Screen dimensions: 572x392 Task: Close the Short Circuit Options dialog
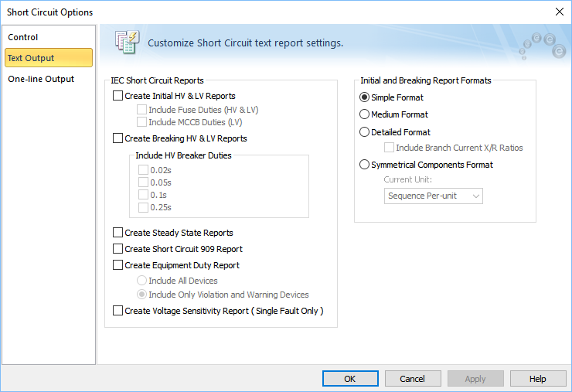(559, 12)
